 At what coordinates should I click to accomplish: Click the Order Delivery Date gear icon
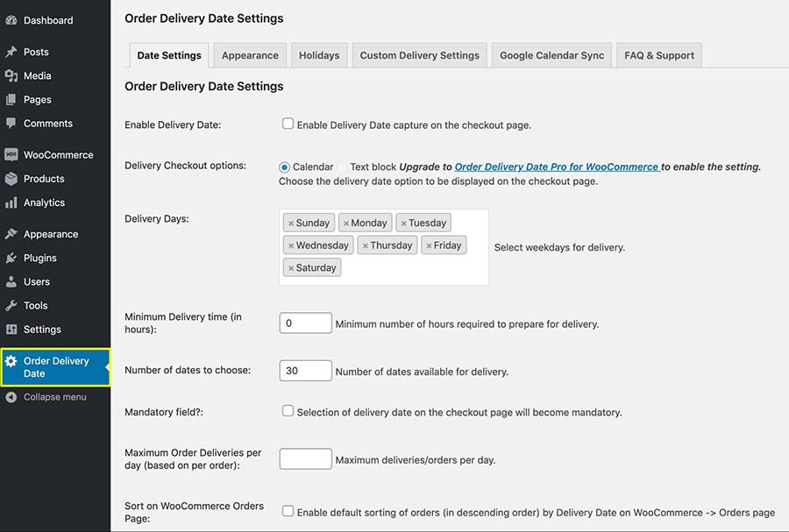[11, 361]
